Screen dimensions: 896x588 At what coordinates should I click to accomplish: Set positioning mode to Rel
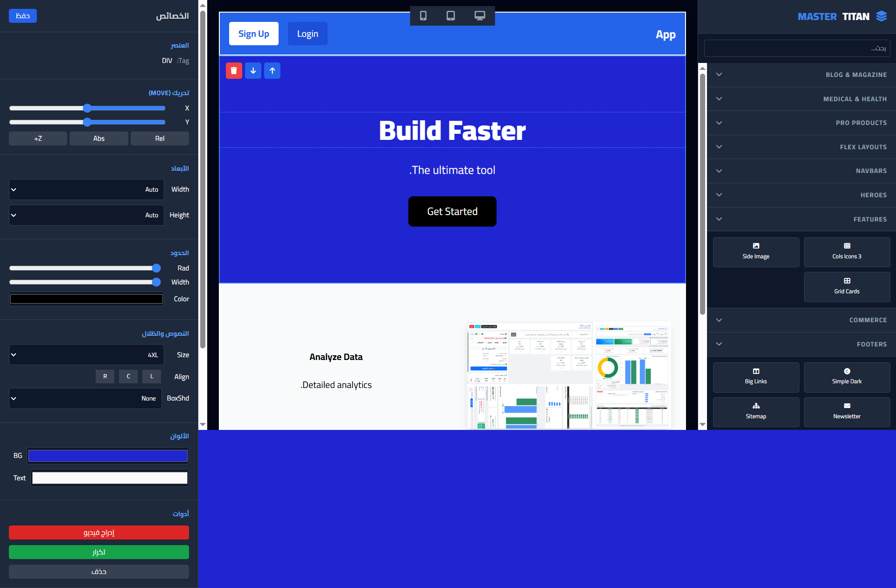click(x=160, y=138)
